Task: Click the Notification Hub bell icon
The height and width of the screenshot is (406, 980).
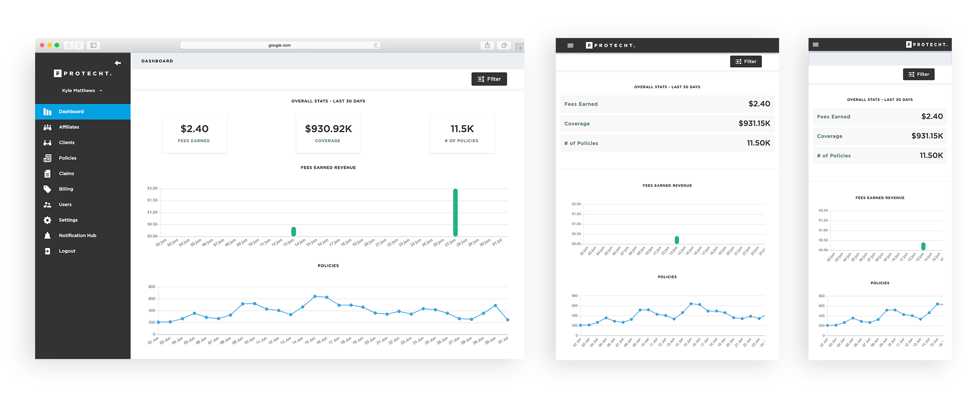Action: (47, 236)
